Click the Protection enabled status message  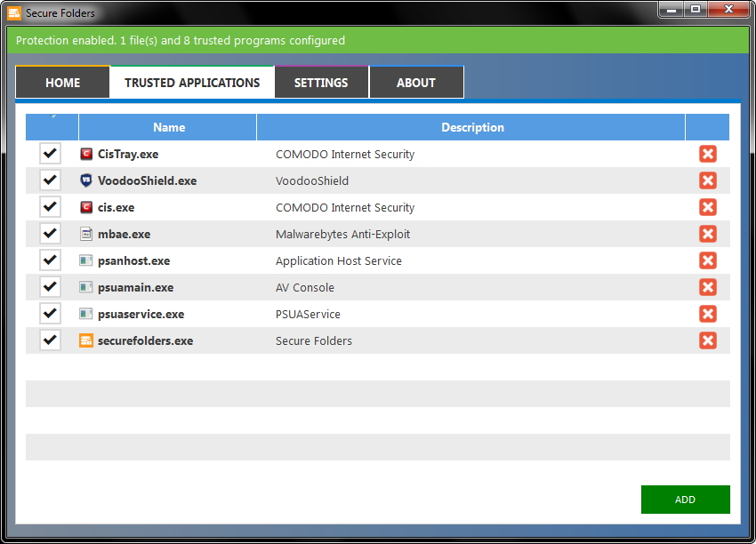[181, 41]
